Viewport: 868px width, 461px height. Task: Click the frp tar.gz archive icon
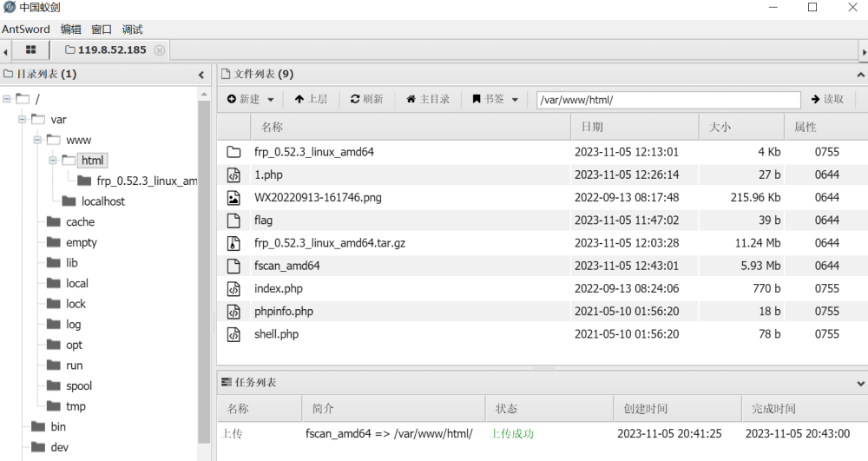(x=234, y=243)
